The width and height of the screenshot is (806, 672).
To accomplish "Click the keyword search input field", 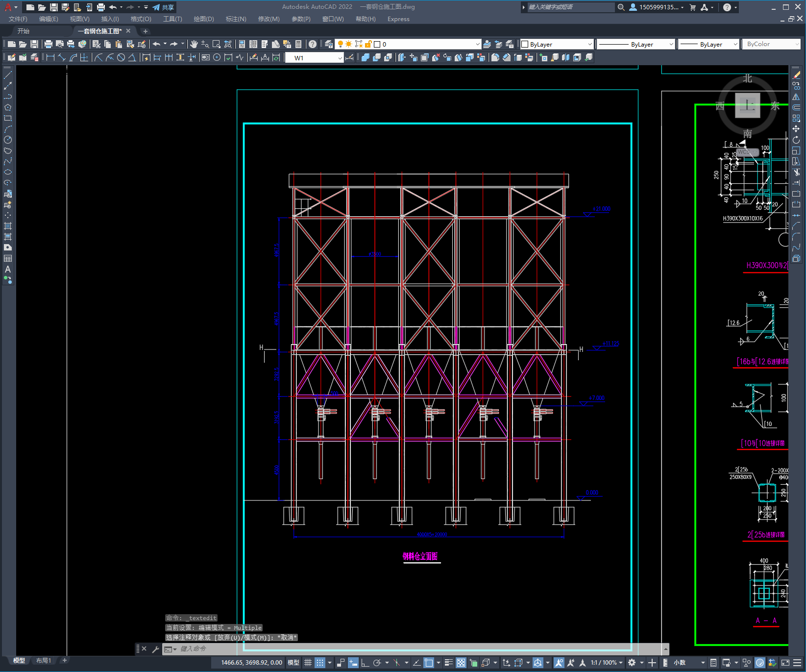I will tap(570, 7).
